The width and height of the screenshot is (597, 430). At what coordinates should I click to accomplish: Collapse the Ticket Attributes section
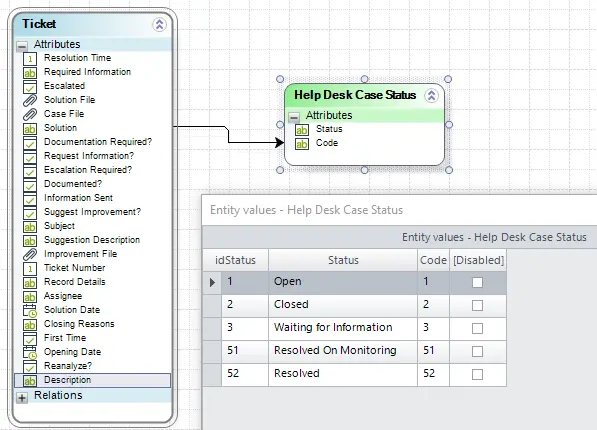pyautogui.click(x=22, y=46)
